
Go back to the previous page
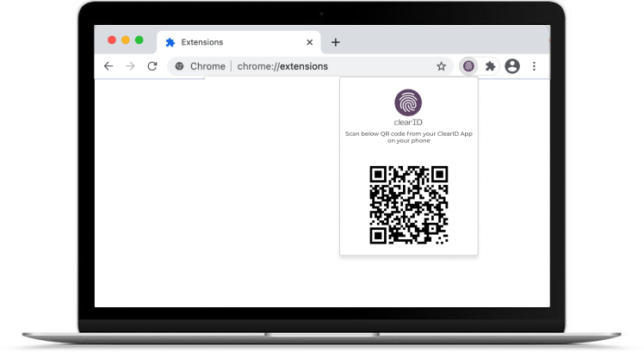tap(108, 66)
